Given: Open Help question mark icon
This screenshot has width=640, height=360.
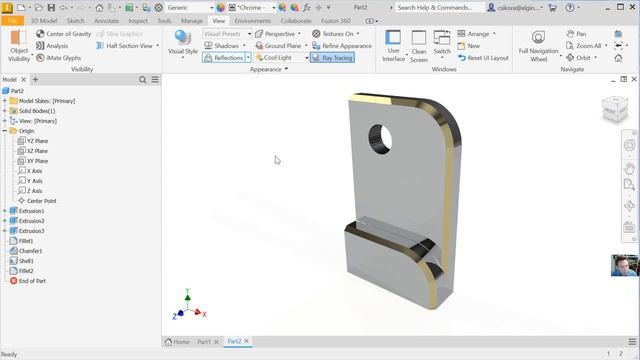Looking at the screenshot, I should point(570,7).
